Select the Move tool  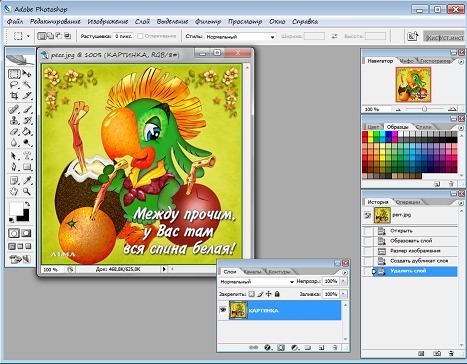pyautogui.click(x=27, y=74)
